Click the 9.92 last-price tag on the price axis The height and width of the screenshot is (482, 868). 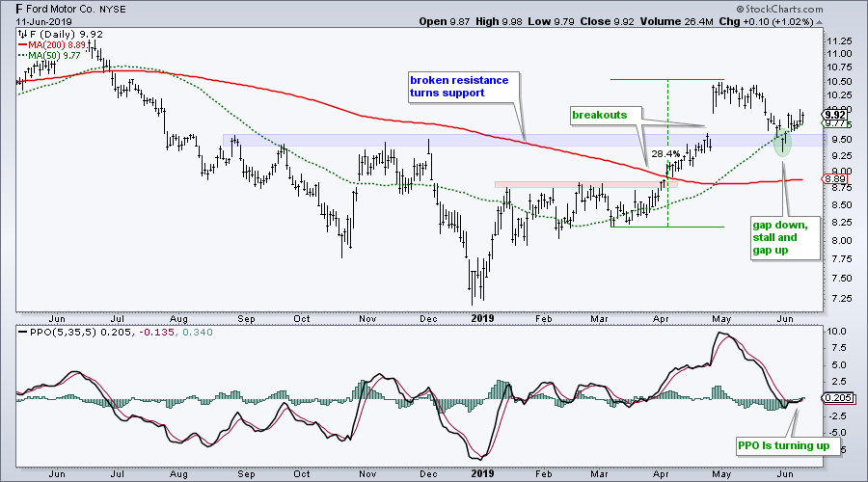click(835, 115)
